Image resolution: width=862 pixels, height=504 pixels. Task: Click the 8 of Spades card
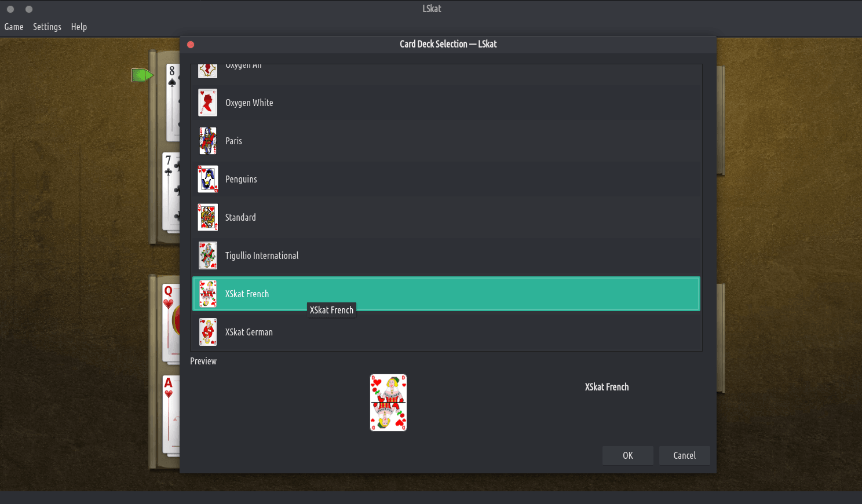[x=173, y=103]
